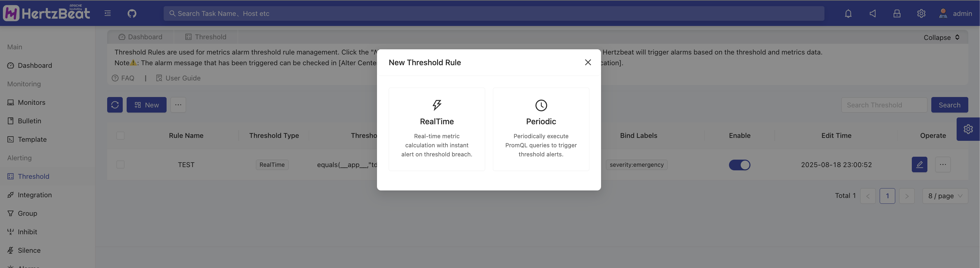Click the notification bell icon
This screenshot has height=268, width=980.
tap(848, 14)
